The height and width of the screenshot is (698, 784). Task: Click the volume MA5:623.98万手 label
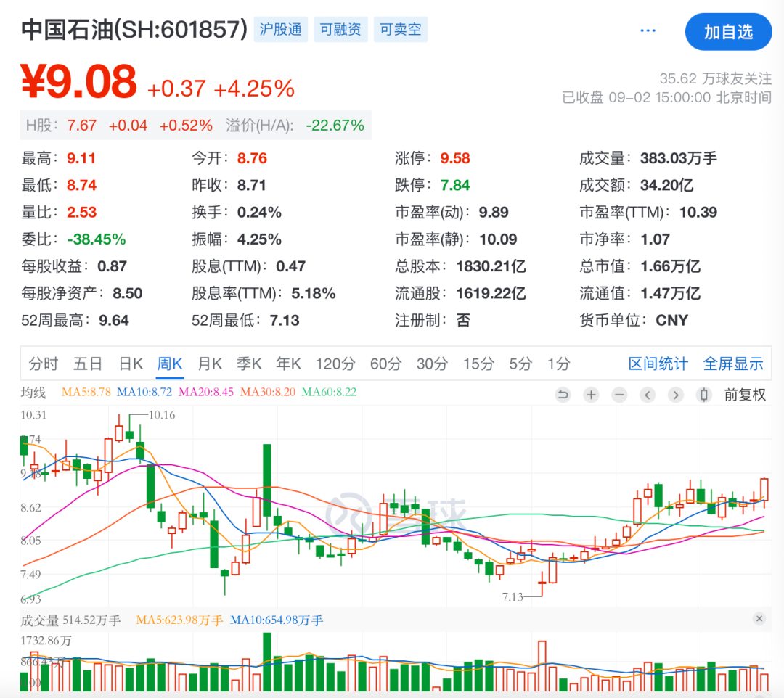[x=179, y=620]
